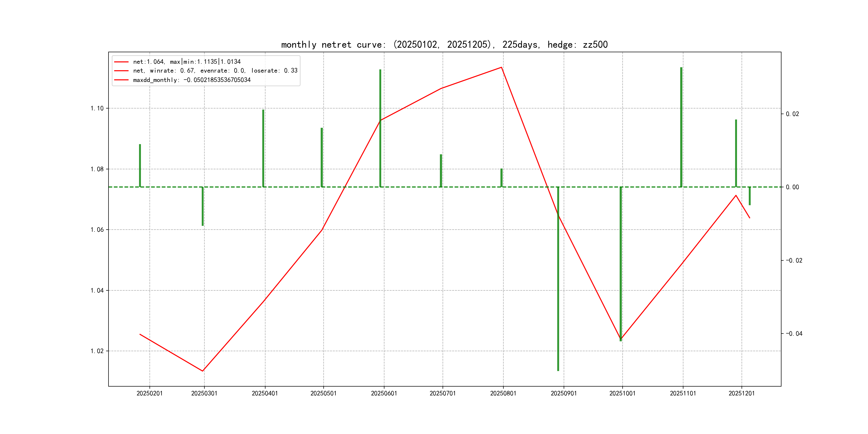The image size is (868, 434).
Task: Click the x-axis label 20250601
Action: 384,393
